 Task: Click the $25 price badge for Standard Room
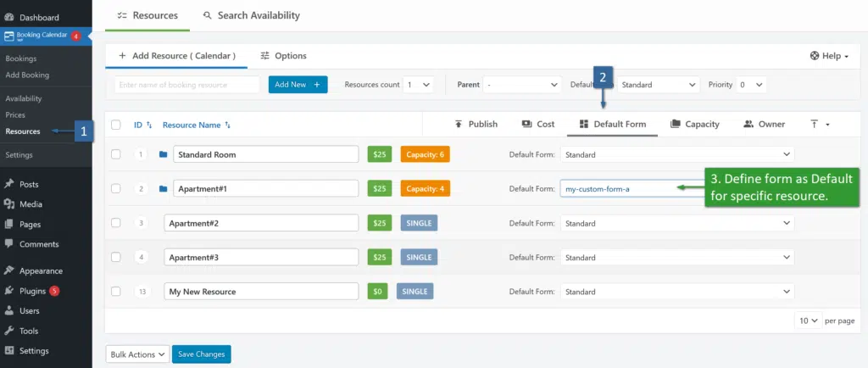point(380,154)
